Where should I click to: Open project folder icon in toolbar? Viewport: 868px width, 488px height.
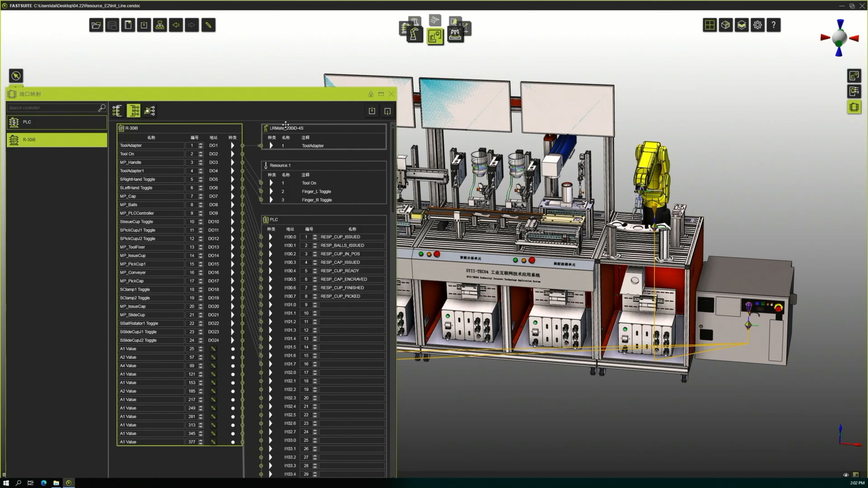tap(96, 25)
